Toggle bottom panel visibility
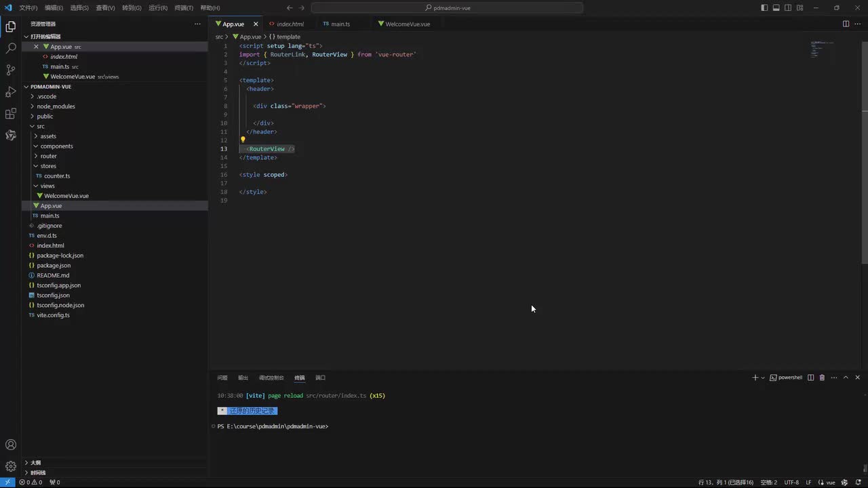 tap(776, 7)
